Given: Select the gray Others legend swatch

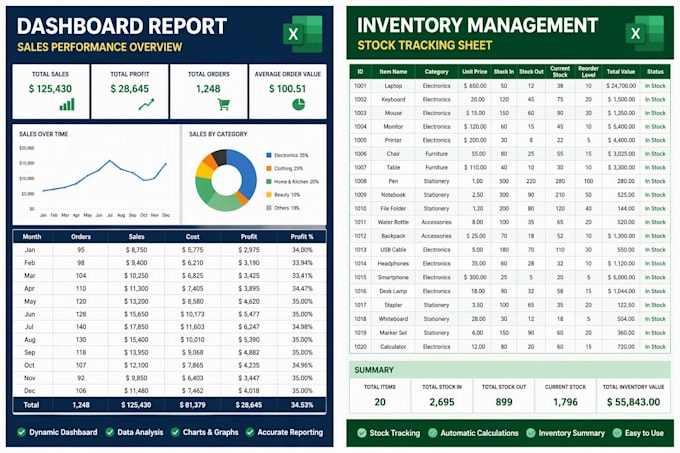Looking at the screenshot, I should click(269, 208).
